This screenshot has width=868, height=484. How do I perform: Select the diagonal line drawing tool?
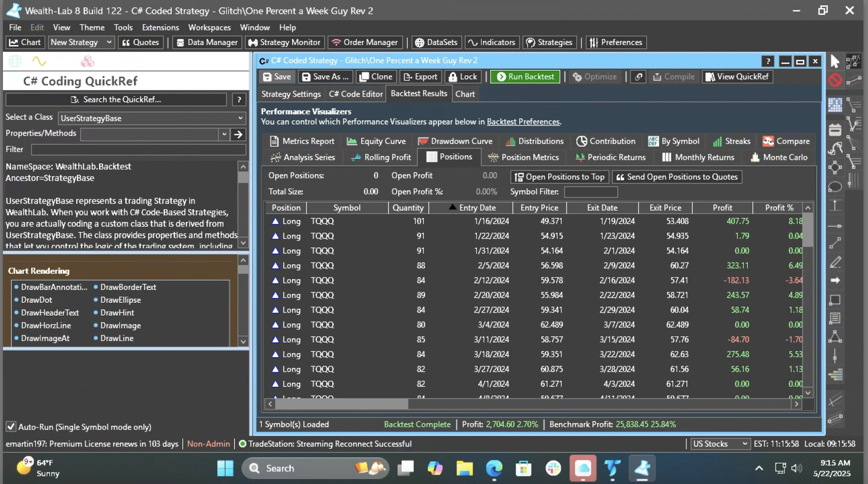pyautogui.click(x=835, y=243)
